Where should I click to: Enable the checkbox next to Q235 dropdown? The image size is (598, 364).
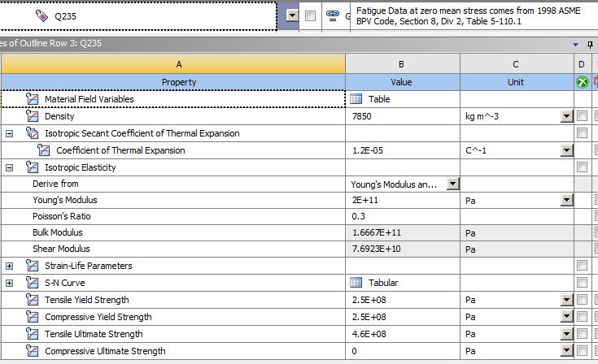[311, 15]
